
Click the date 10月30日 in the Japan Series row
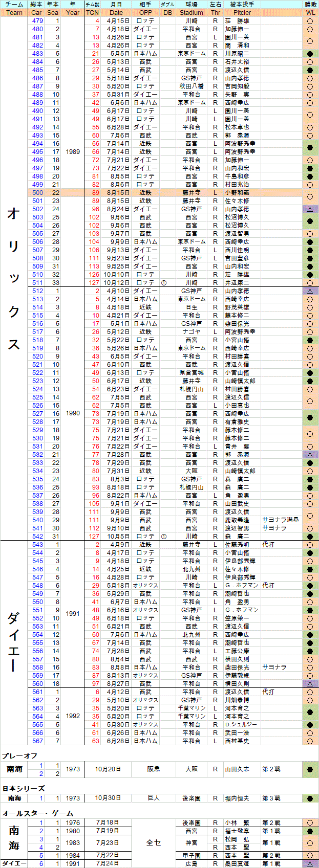[108, 798]
